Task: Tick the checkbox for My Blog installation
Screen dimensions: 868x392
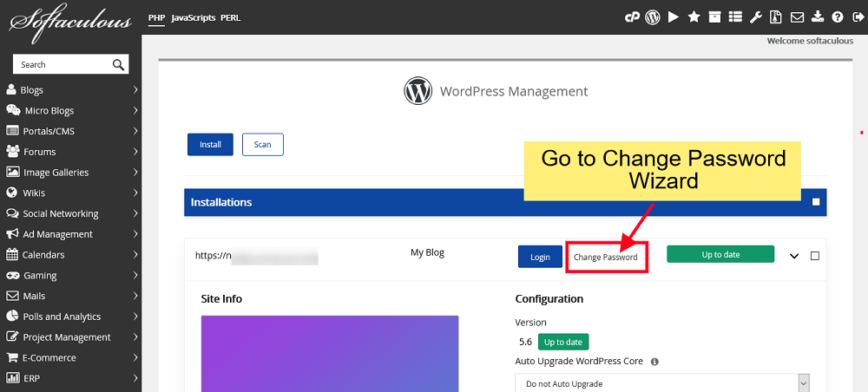Action: (815, 256)
